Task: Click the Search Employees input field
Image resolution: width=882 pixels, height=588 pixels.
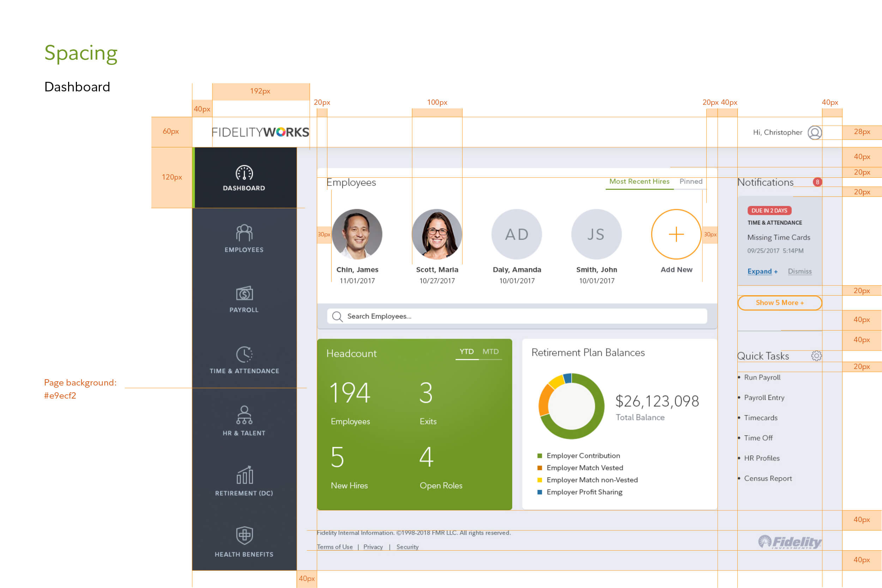Action: pos(518,316)
